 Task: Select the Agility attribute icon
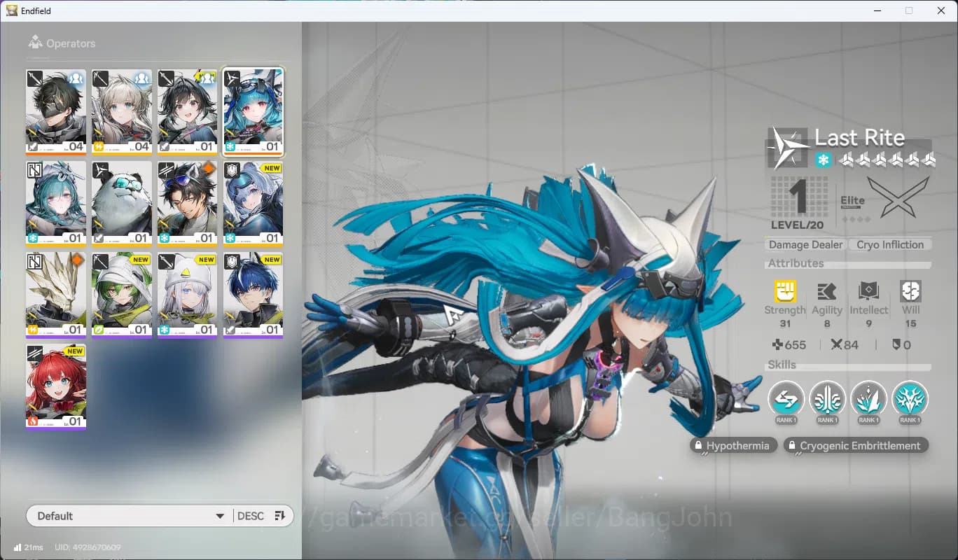pos(827,291)
